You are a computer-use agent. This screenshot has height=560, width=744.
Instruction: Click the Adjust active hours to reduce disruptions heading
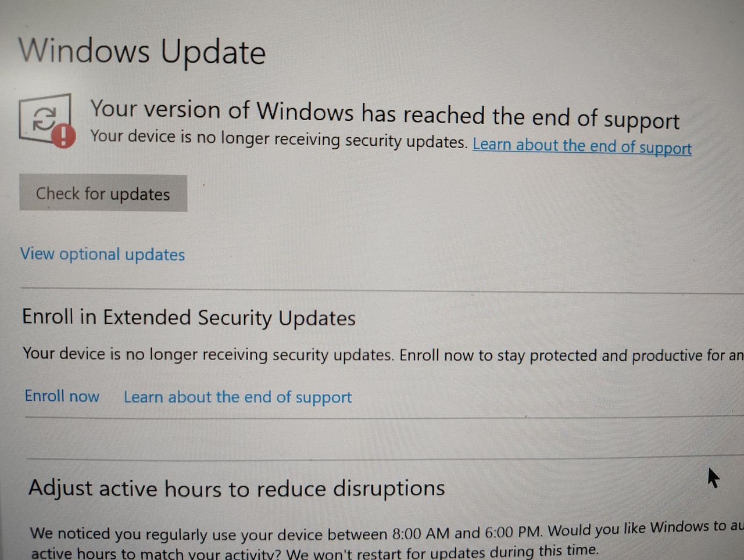(x=237, y=489)
